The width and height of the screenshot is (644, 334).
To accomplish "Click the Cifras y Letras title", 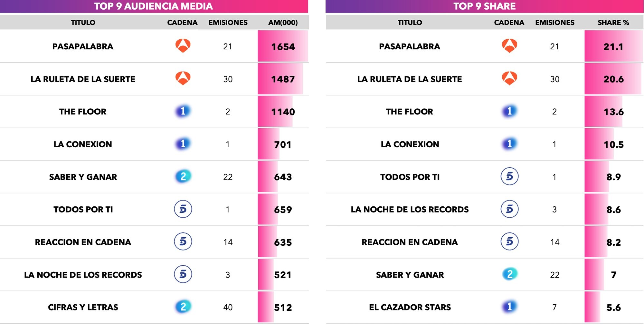I will pos(83,307).
